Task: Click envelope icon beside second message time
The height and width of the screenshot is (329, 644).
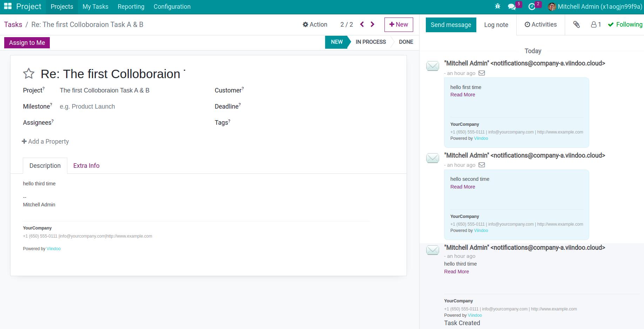Action: tap(482, 165)
